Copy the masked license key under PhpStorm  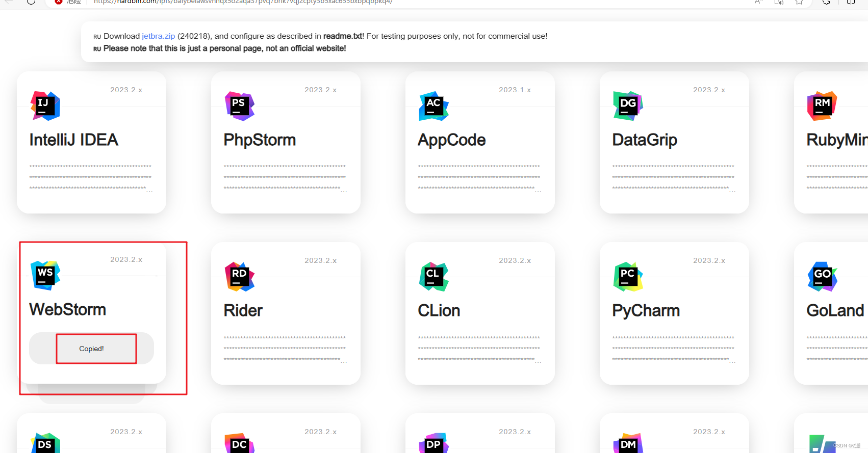tap(285, 178)
